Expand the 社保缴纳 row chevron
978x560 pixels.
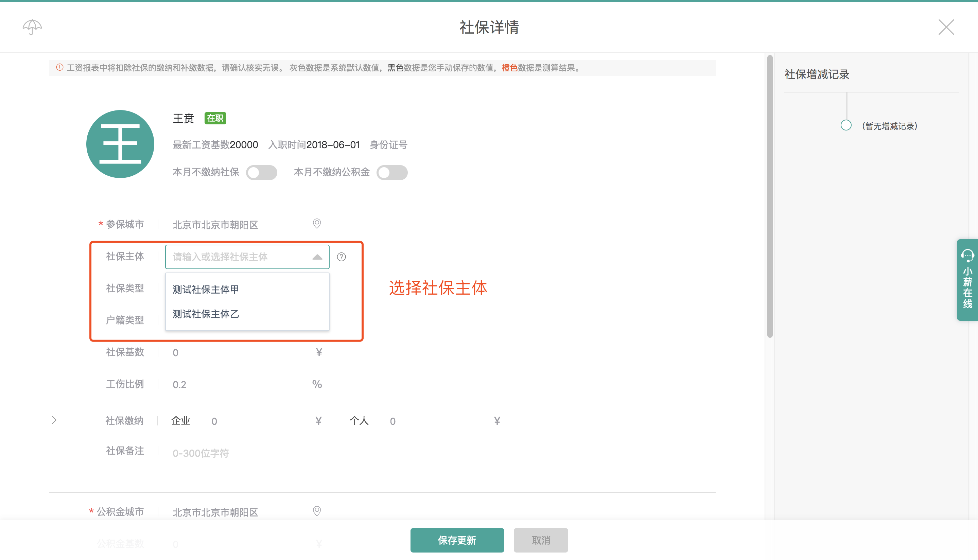pyautogui.click(x=54, y=420)
